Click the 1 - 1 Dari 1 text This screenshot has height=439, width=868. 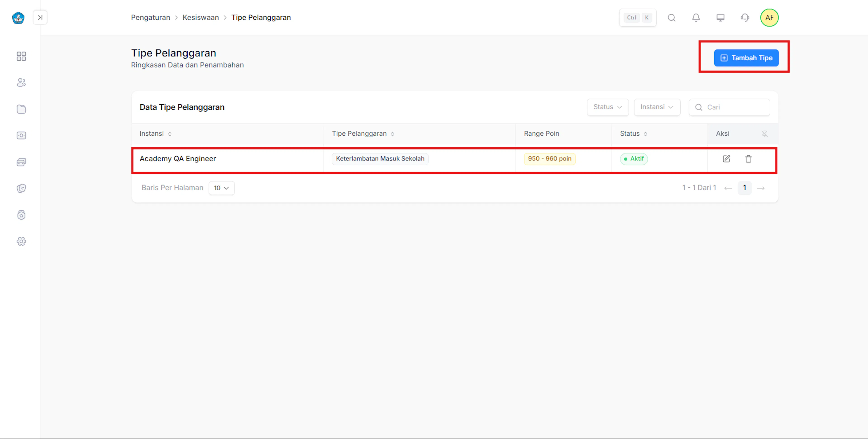coord(699,188)
